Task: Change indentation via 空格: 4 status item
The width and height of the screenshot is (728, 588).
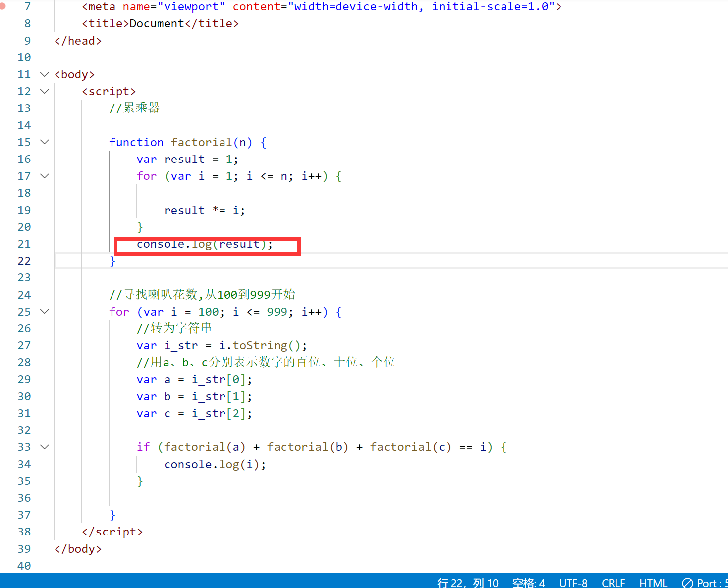Action: pos(529,583)
